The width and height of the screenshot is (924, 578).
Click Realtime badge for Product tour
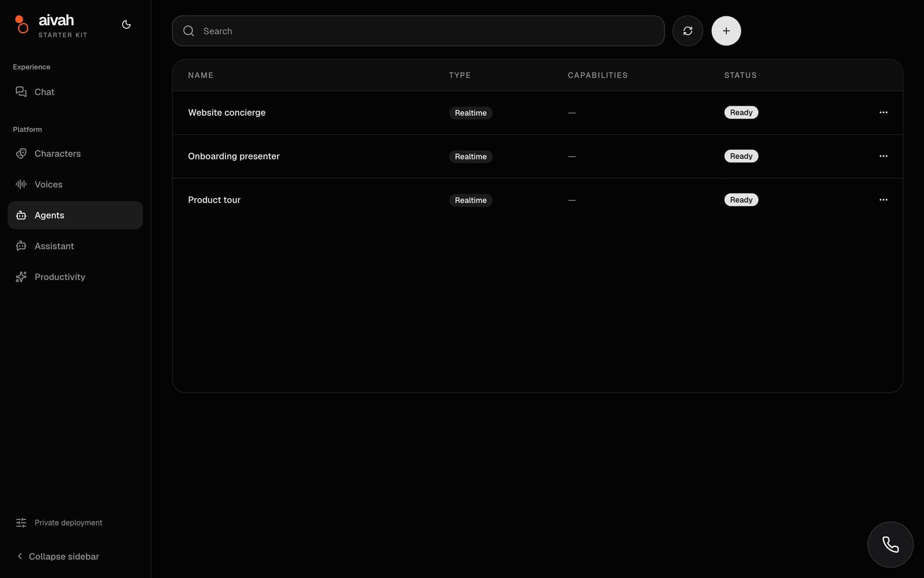tap(471, 200)
